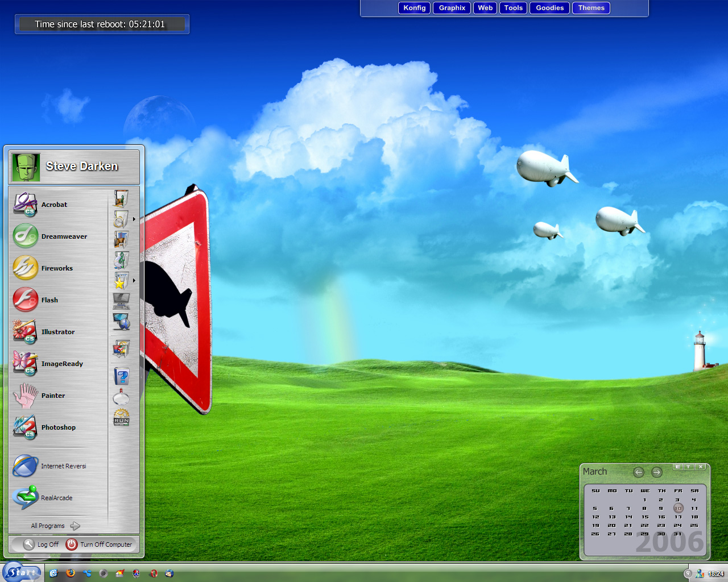Screen dimensions: 728x582
Task: Expand Favorites submenu arrow
Action: pos(134,280)
